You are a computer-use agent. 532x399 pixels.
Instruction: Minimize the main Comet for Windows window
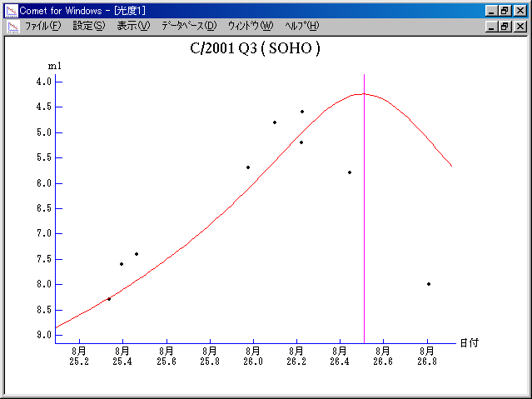click(x=492, y=10)
